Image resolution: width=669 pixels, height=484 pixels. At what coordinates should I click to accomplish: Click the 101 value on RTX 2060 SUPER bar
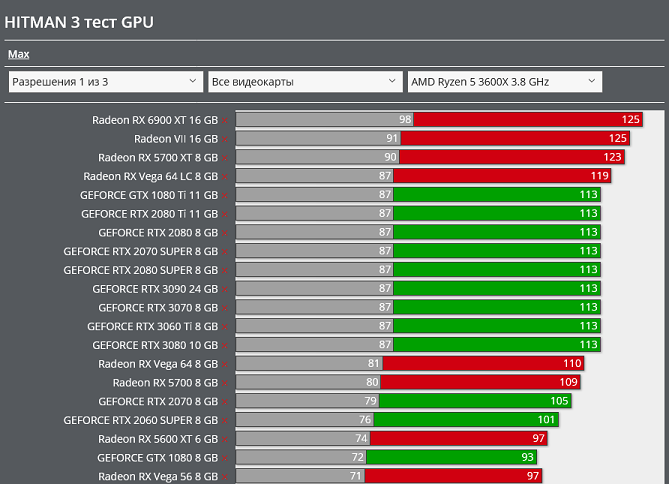click(x=546, y=420)
